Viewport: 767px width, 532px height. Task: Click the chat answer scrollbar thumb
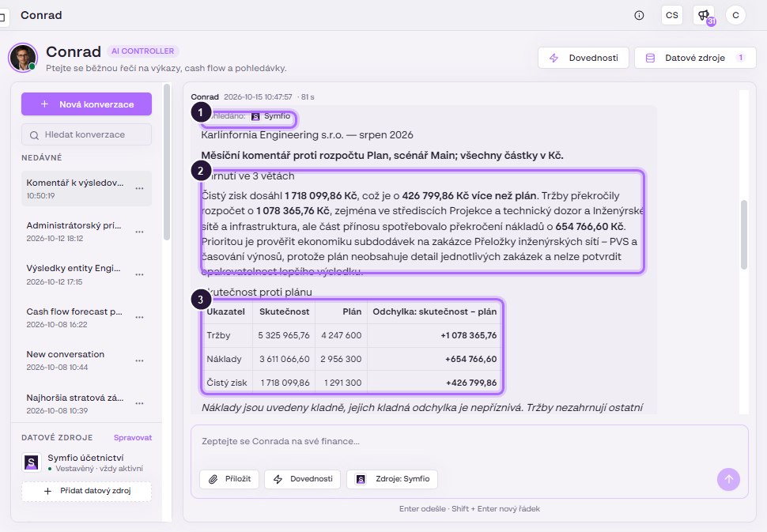click(744, 235)
